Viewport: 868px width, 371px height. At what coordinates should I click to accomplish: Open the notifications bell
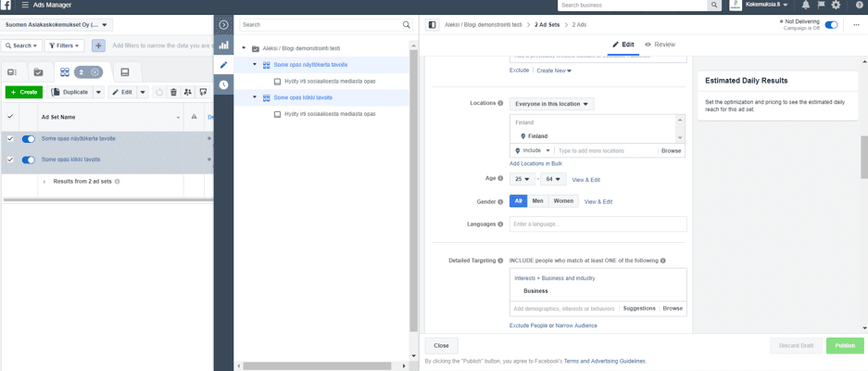(x=805, y=5)
